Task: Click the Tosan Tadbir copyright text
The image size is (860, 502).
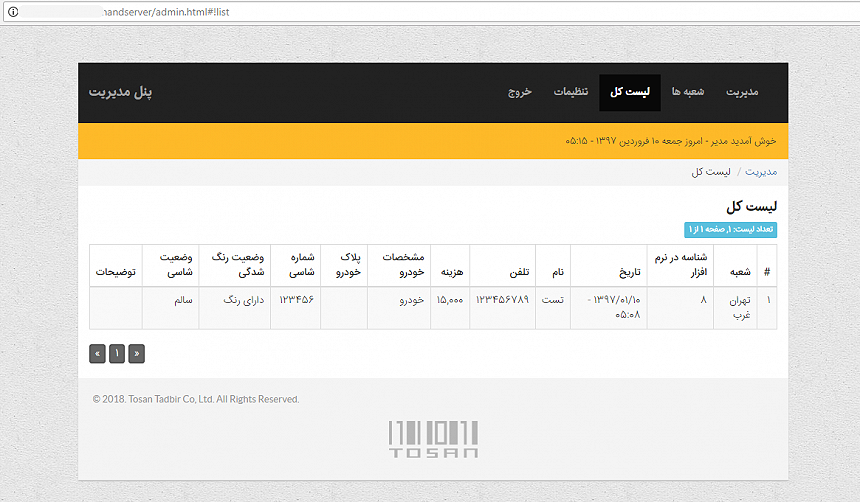Action: coord(196,399)
